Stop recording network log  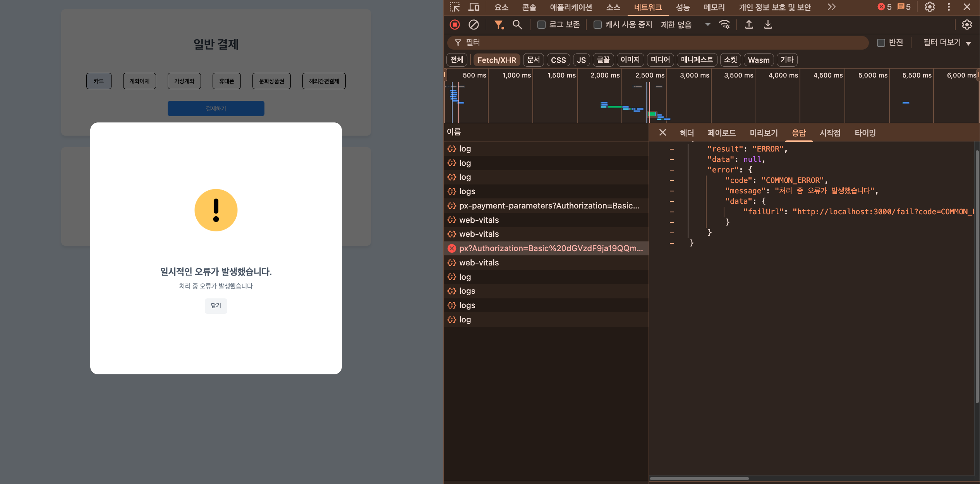click(x=455, y=25)
